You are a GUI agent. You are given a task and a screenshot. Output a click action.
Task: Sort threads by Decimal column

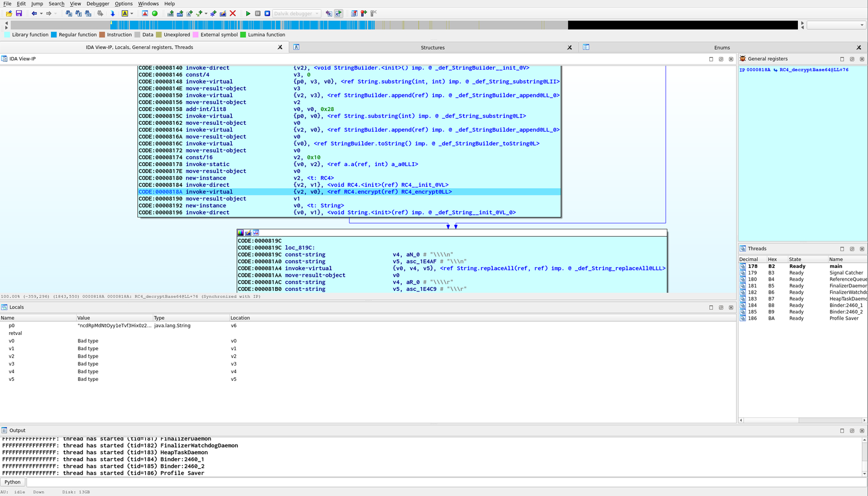coord(752,259)
